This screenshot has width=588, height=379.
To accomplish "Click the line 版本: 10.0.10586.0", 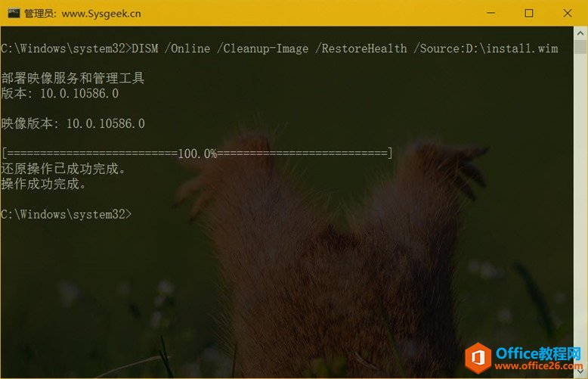I will (60, 94).
